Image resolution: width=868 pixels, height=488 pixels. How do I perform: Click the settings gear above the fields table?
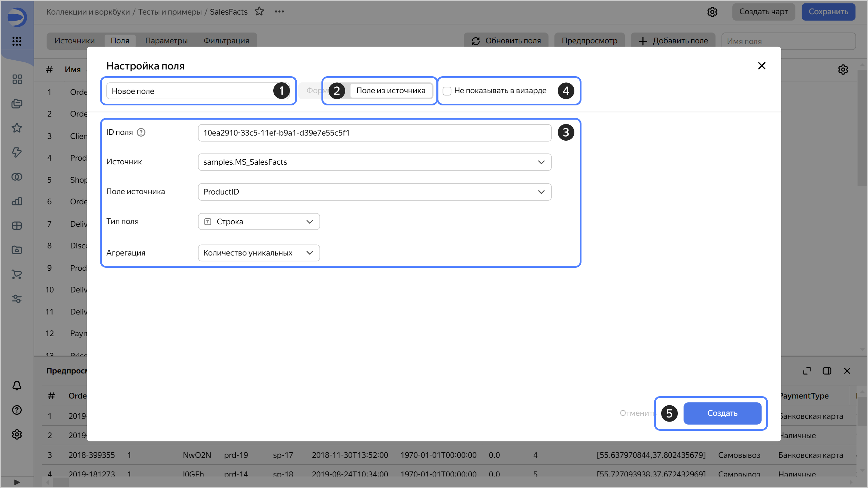point(843,69)
